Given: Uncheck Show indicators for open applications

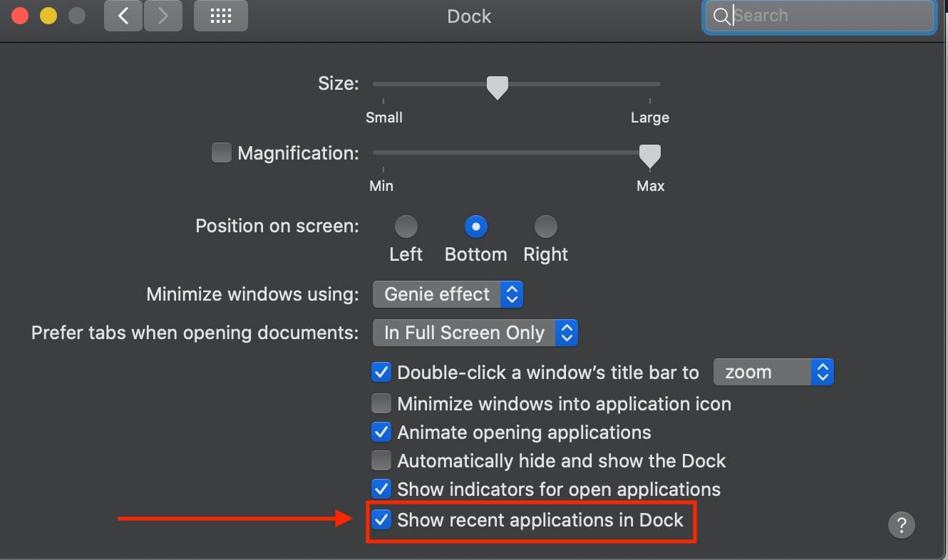Looking at the screenshot, I should 381,489.
